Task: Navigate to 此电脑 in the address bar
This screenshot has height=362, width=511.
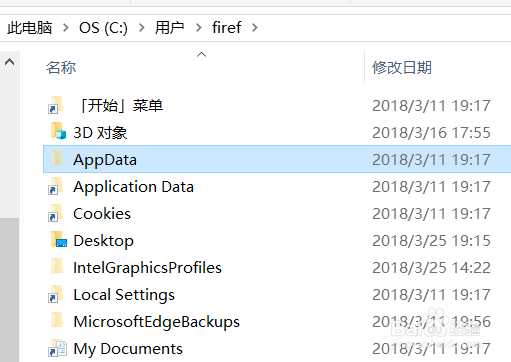Action: point(30,27)
